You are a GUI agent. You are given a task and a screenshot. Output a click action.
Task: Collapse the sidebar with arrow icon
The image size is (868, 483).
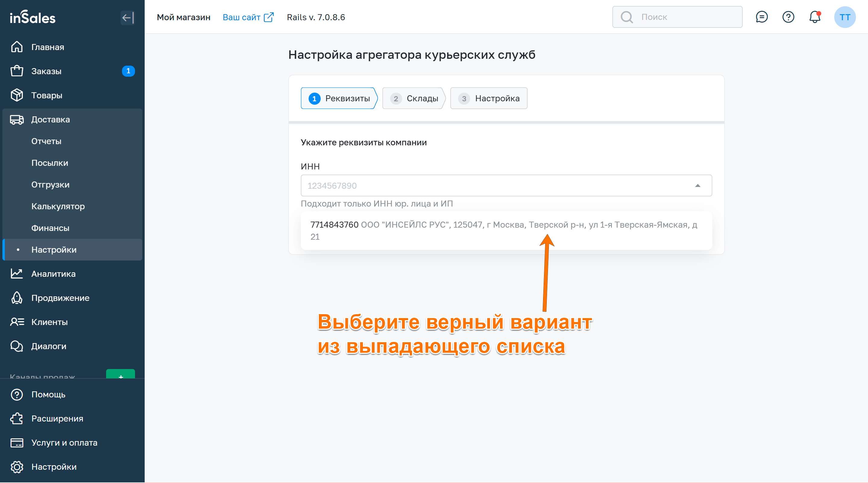[128, 17]
